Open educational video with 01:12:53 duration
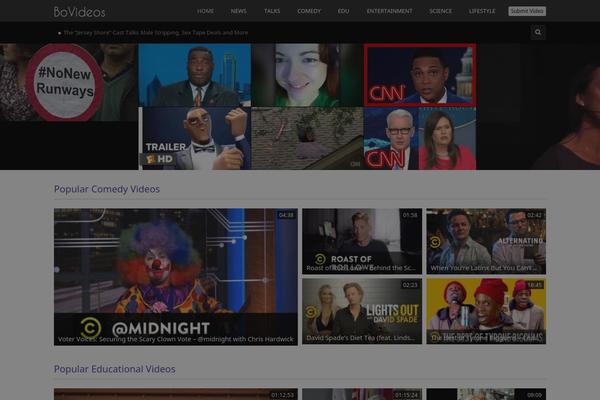 (176, 394)
